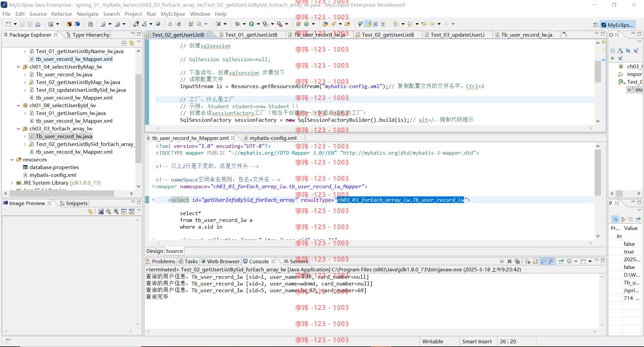Open the web browser globe icon

[158, 24]
